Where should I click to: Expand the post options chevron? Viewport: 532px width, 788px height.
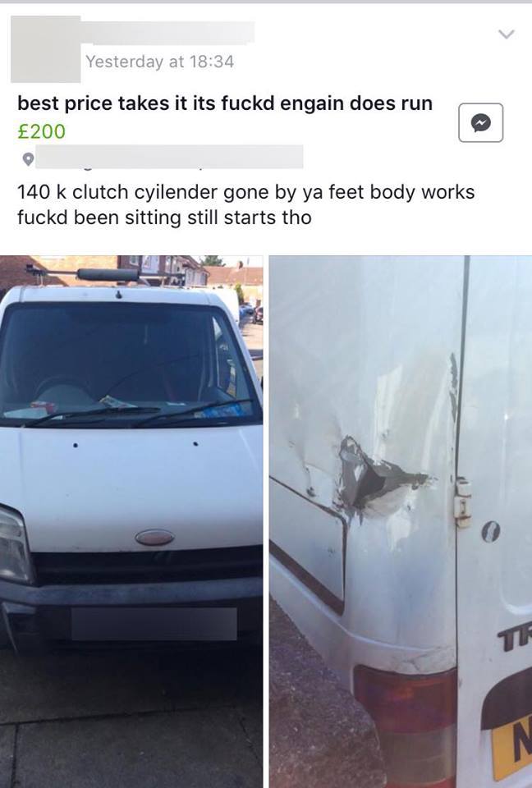(x=506, y=34)
